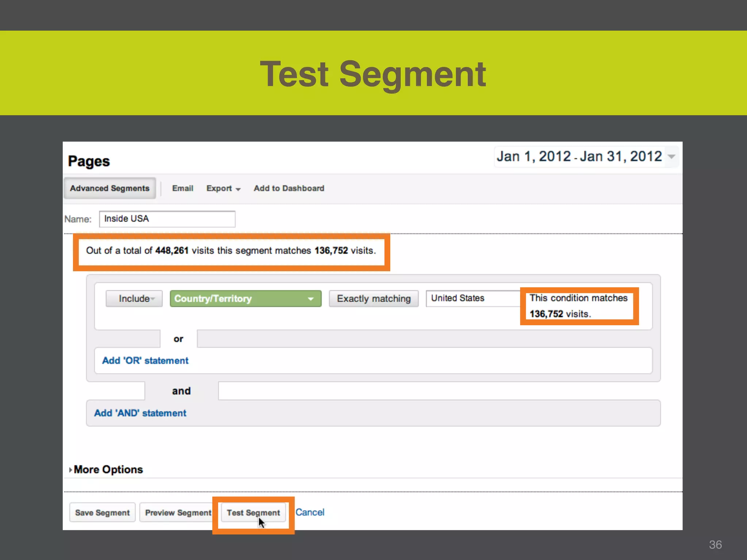Click the Preview Segment button
This screenshot has width=747, height=560.
click(178, 512)
